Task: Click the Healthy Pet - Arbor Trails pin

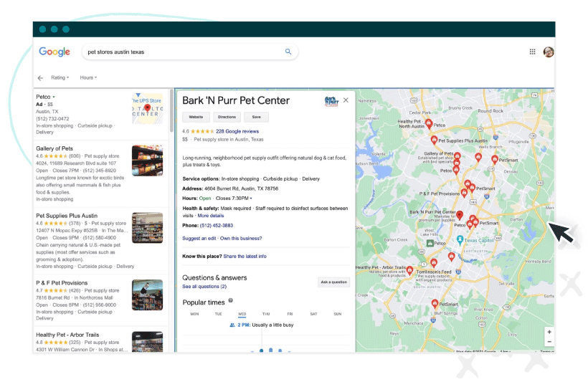Action: (410, 270)
